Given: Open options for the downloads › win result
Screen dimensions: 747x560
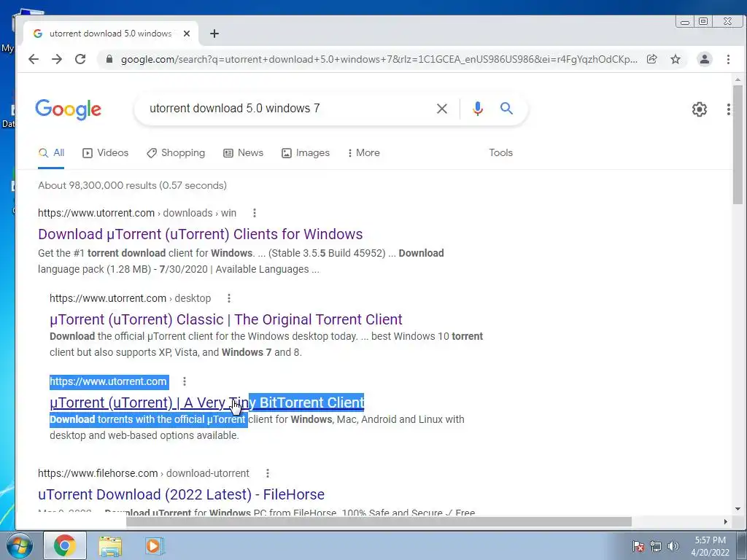Looking at the screenshot, I should point(255,213).
